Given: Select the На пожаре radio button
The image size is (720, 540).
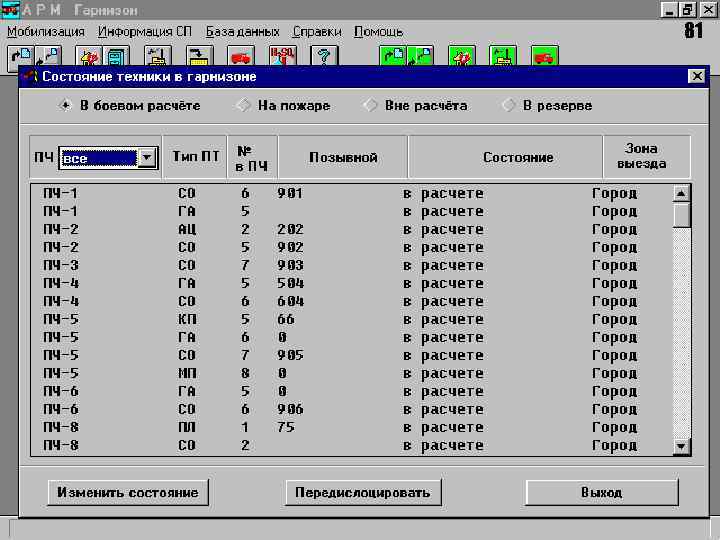Looking at the screenshot, I should 243,106.
